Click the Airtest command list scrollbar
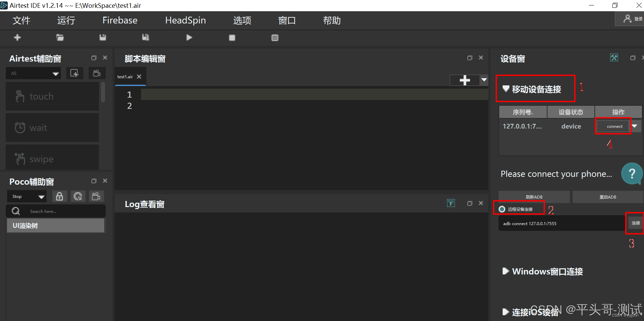The width and height of the screenshot is (644, 321). [103, 92]
